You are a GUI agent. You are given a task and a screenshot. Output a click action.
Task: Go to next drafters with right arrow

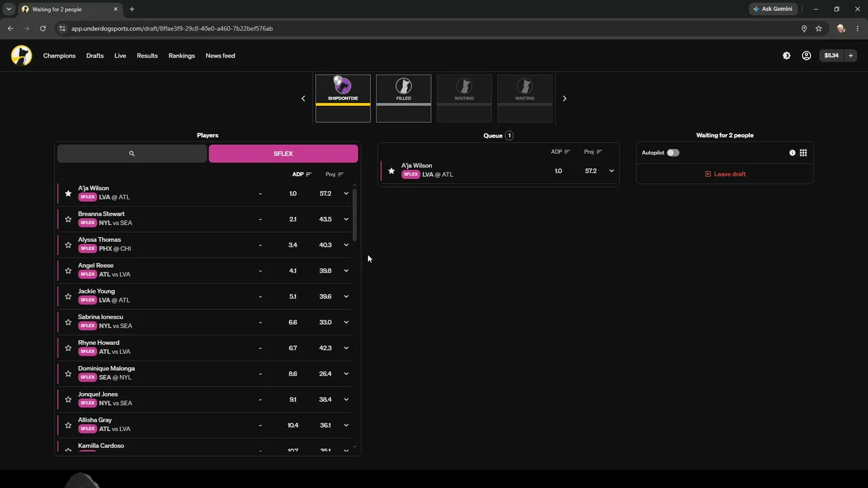tap(564, 98)
